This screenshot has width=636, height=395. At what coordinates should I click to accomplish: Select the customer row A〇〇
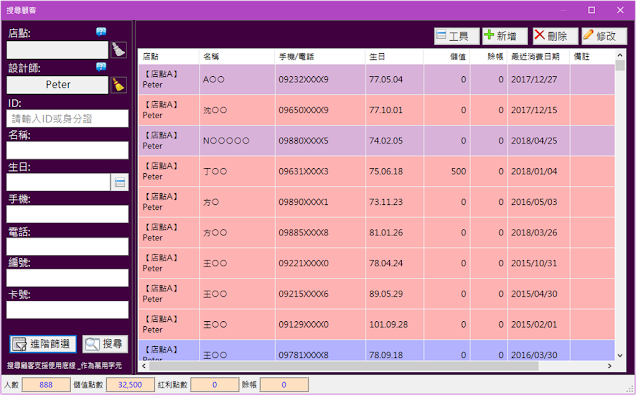[376, 79]
